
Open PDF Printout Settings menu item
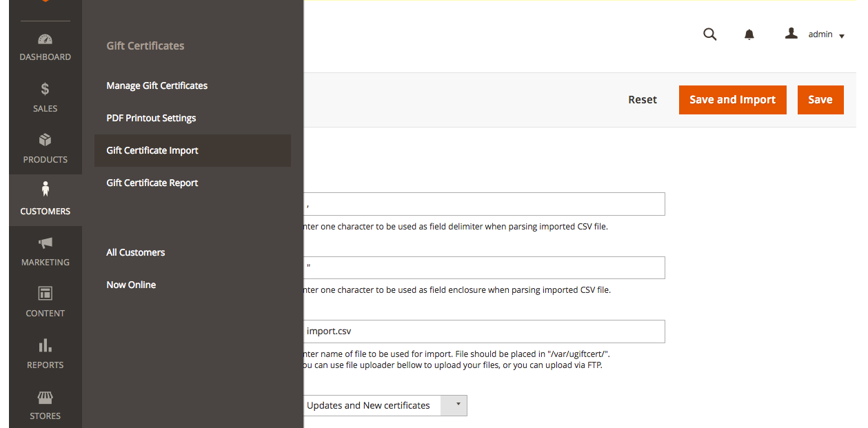[x=151, y=118]
